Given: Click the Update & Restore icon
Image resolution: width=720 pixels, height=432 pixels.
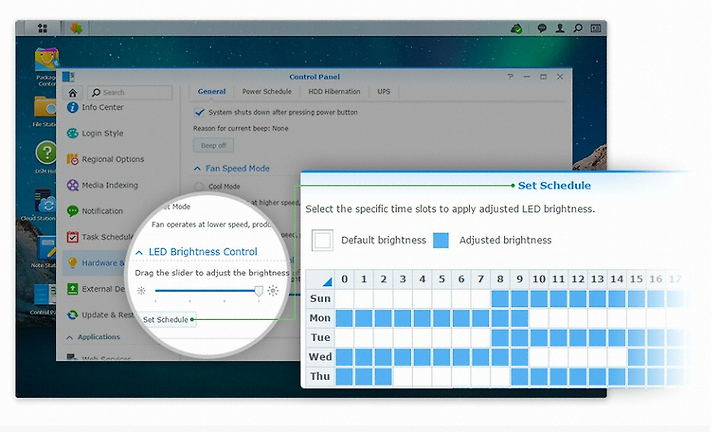Looking at the screenshot, I should 73,315.
